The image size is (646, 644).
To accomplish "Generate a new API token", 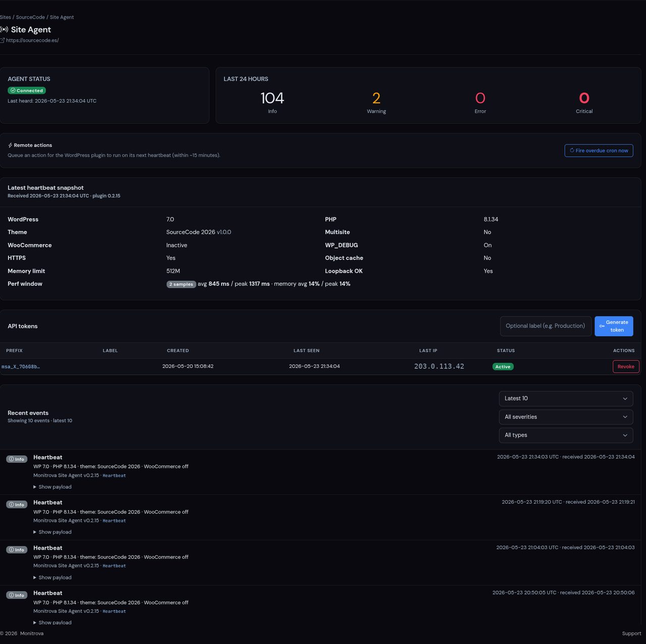I will [614, 326].
